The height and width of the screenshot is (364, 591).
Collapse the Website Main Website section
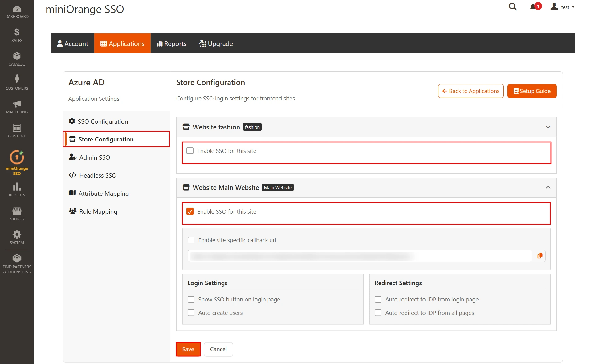(548, 187)
